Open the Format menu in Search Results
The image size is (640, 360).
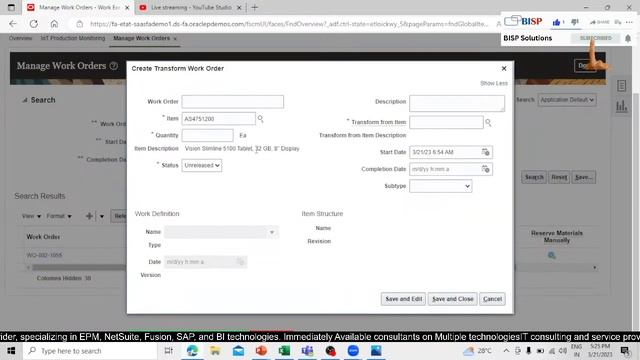point(59,216)
